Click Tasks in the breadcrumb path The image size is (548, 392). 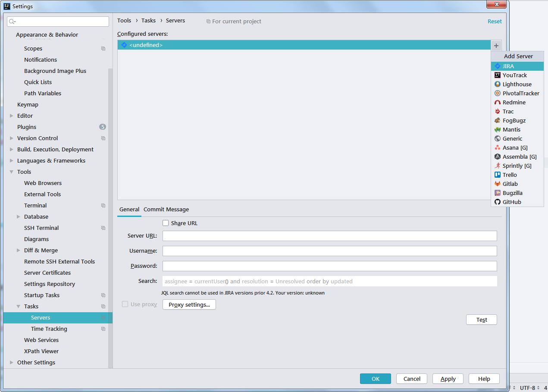148,20
